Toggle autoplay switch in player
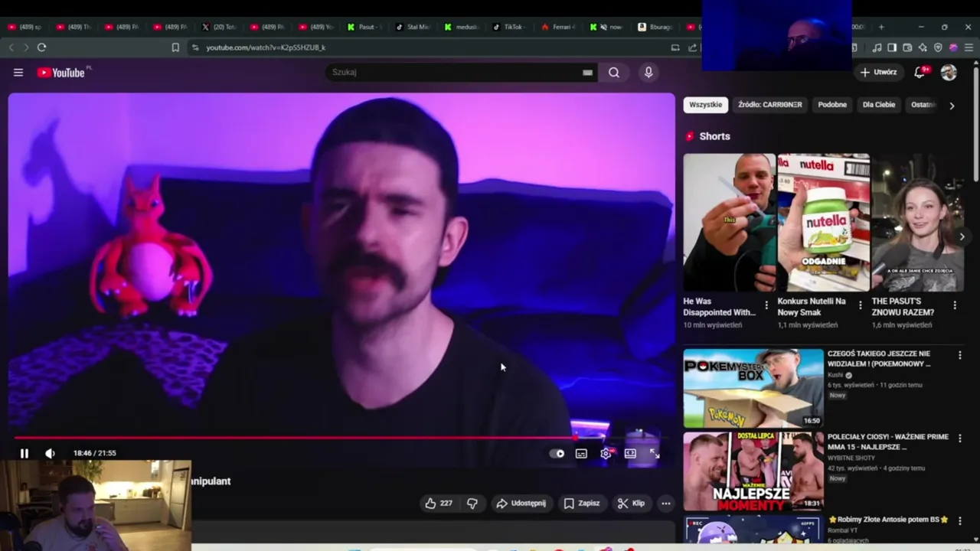This screenshot has width=980, height=551. (x=557, y=453)
